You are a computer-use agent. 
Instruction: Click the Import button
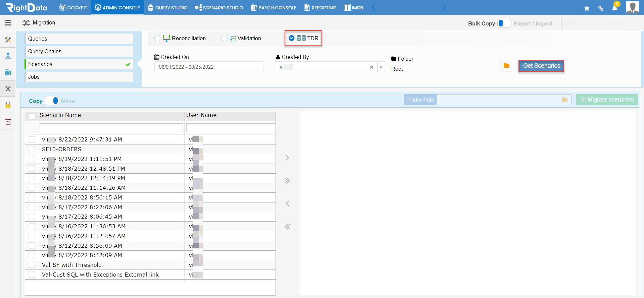[615, 23]
